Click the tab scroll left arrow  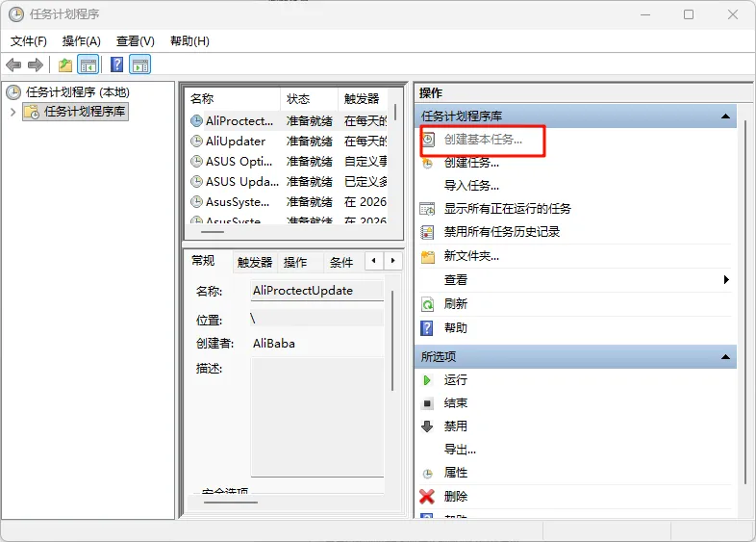[x=374, y=261]
